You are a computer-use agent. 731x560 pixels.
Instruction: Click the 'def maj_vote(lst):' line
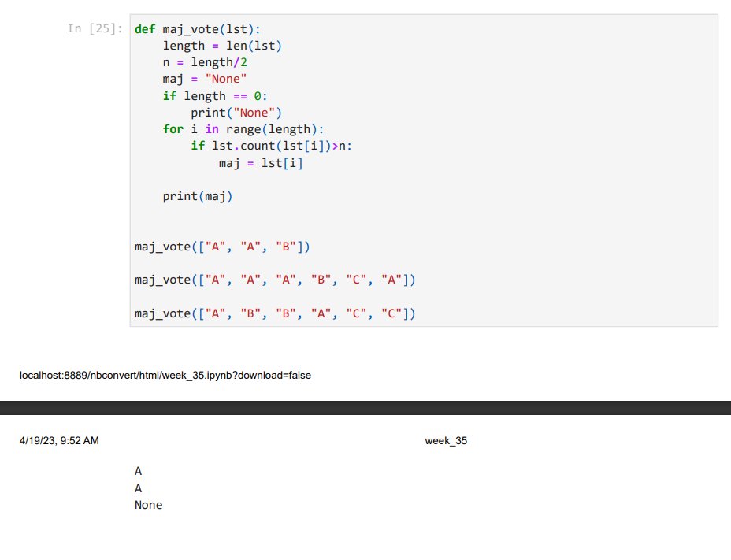tap(197, 29)
